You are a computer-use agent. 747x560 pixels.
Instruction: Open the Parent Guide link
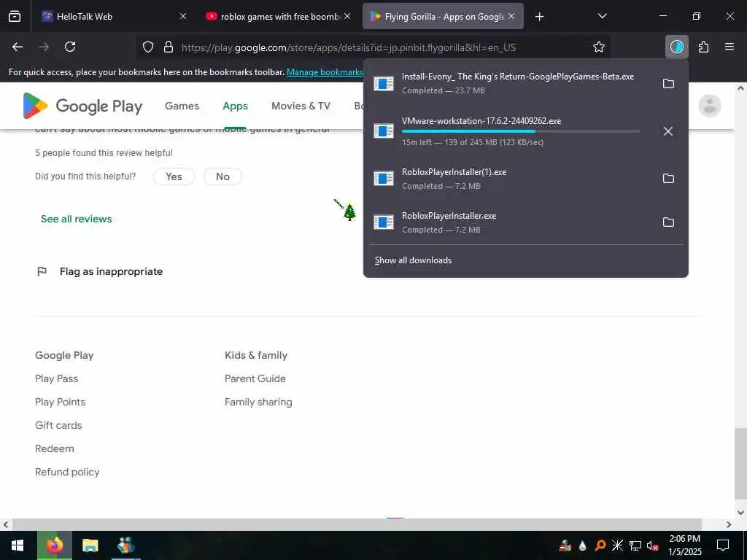(x=255, y=378)
